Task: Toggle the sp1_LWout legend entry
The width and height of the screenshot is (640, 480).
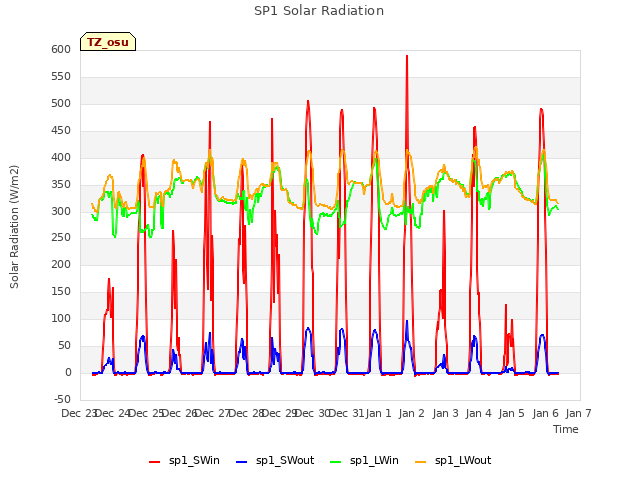Action: 453,460
